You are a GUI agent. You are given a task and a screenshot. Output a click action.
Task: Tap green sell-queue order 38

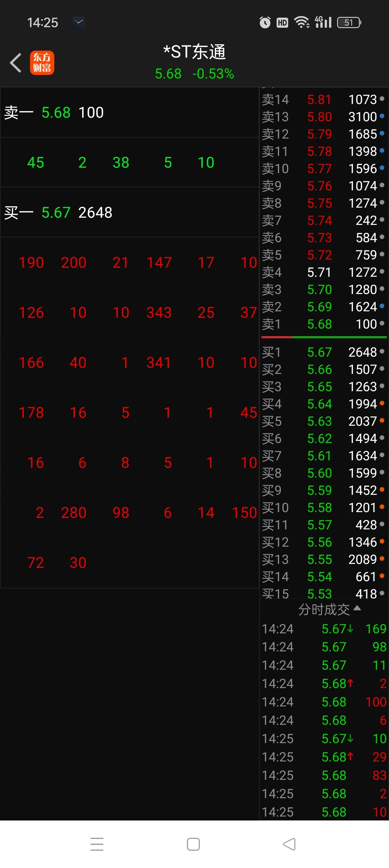tap(121, 162)
